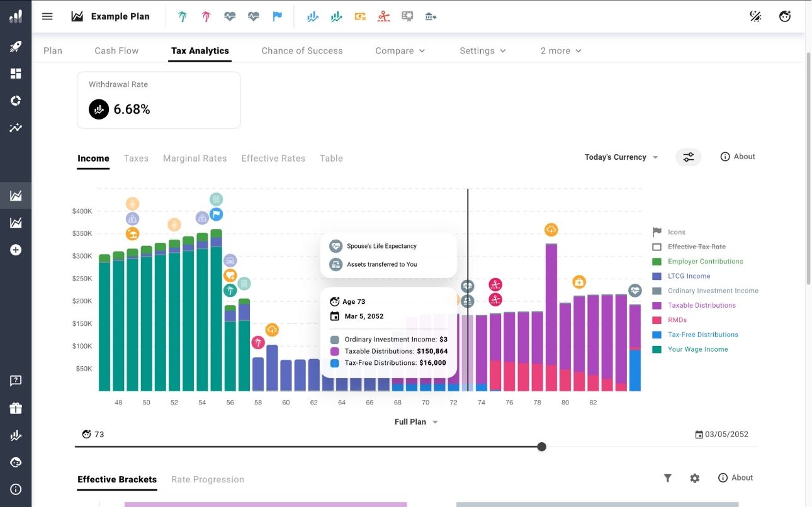Click the bank building icon in toolbar
812x507 pixels.
431,16
